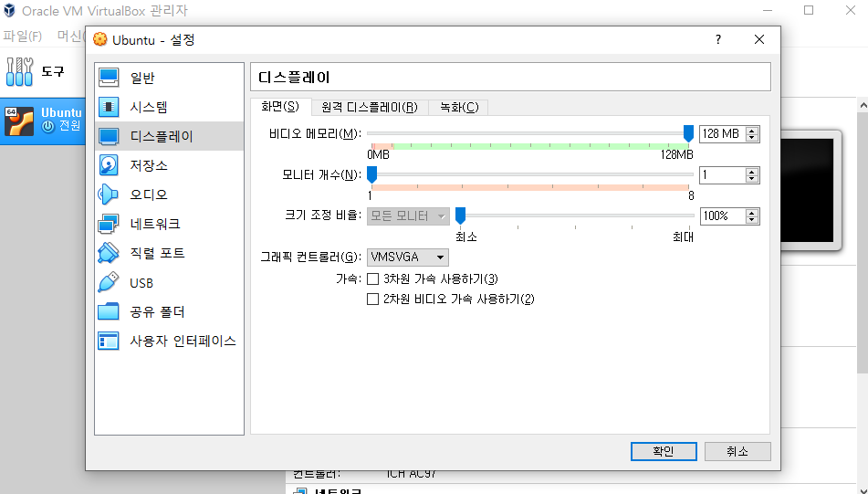Click the 도구 (Tools) icon in VirtualBox Manager
868x494 pixels.
(19, 71)
